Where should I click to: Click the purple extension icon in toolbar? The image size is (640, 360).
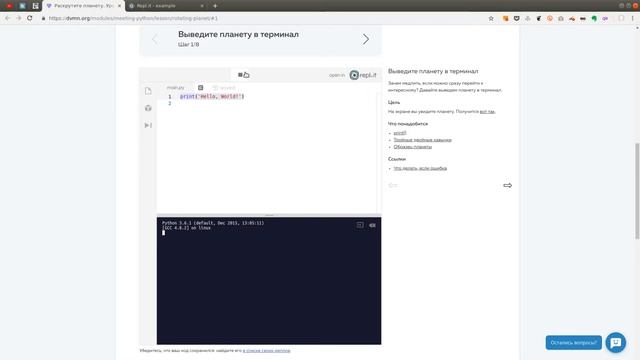click(605, 18)
